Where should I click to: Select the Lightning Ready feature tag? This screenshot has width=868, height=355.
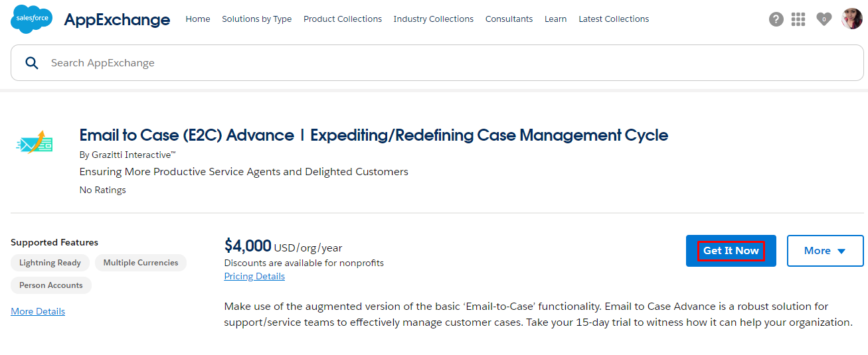[x=50, y=263]
